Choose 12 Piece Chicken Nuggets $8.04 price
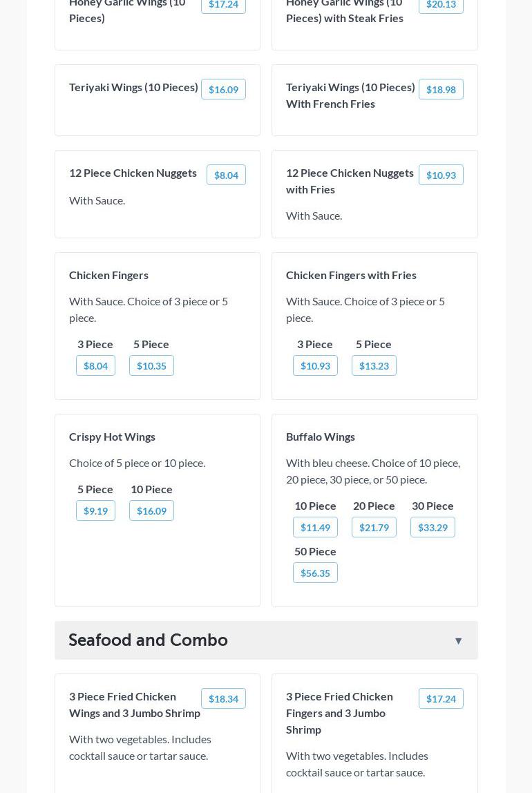 [x=226, y=175]
